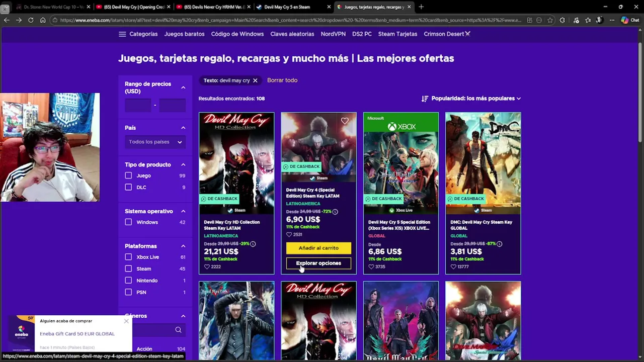Click Añadir al carrito button
This screenshot has width=644, height=362.
[x=318, y=248]
